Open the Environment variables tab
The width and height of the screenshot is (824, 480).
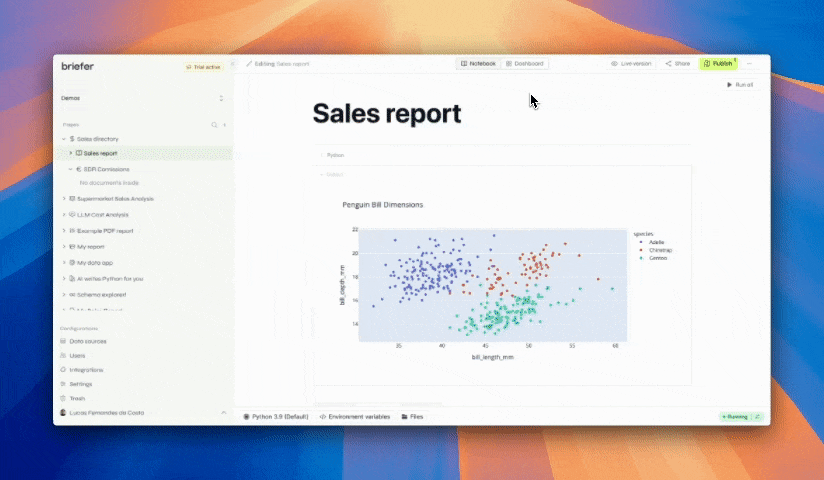355,416
